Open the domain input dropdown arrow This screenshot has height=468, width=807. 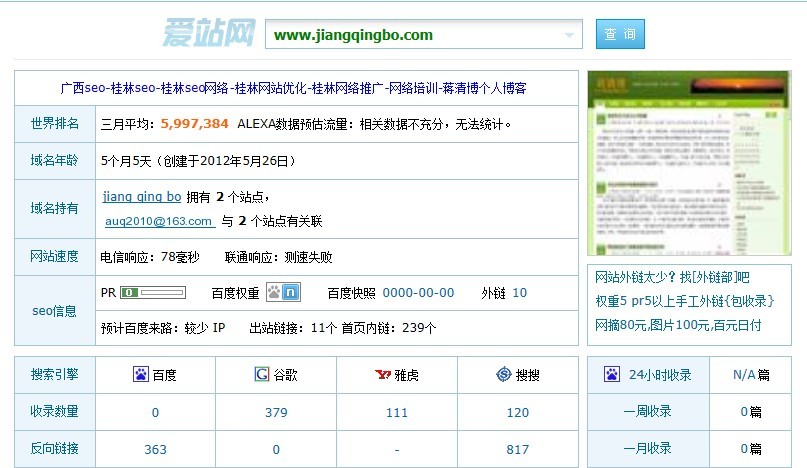click(569, 35)
